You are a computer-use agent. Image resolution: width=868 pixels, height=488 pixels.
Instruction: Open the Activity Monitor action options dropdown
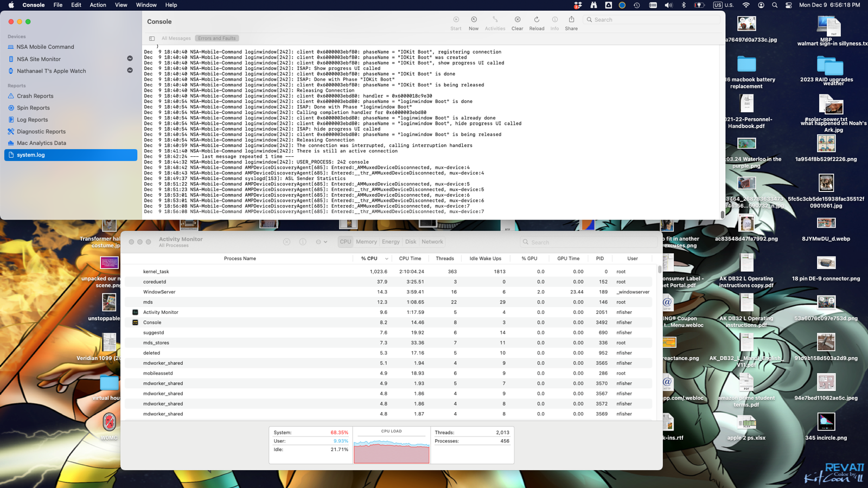pyautogui.click(x=321, y=242)
